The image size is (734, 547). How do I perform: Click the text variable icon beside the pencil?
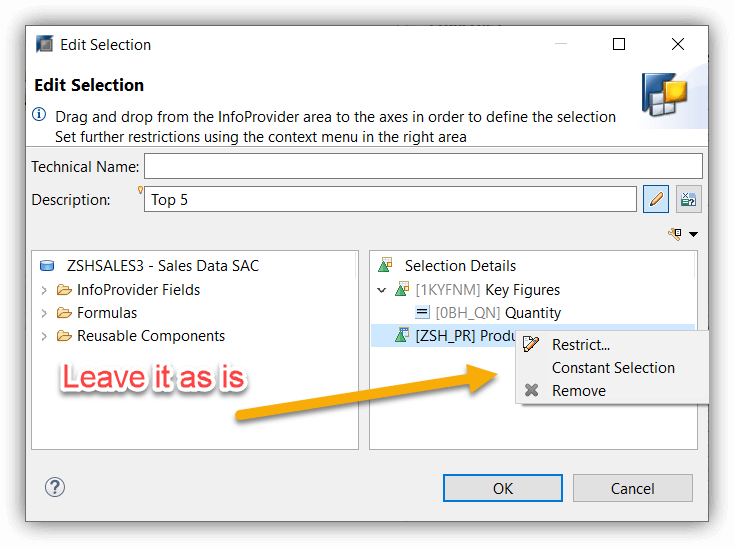click(688, 199)
